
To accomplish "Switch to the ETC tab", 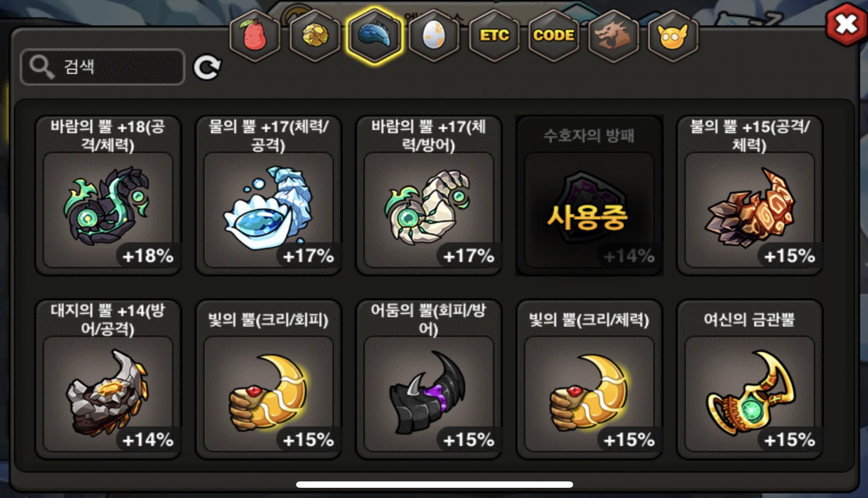I will 494,36.
